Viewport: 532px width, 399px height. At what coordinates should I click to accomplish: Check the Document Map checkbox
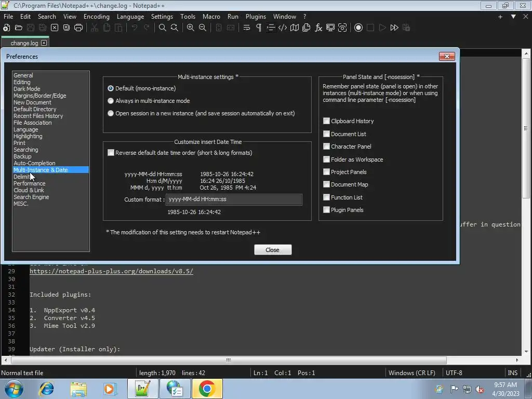coord(326,184)
